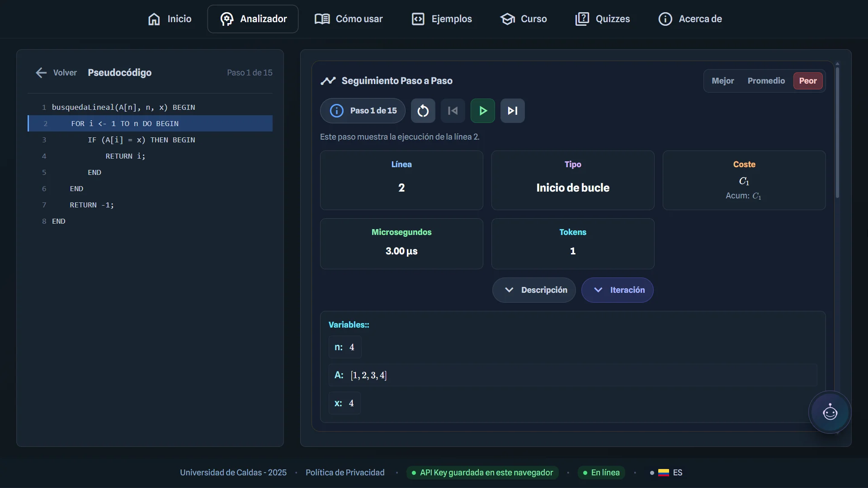Advance to the next step with the skip-forward button
The width and height of the screenshot is (868, 488).
[513, 111]
